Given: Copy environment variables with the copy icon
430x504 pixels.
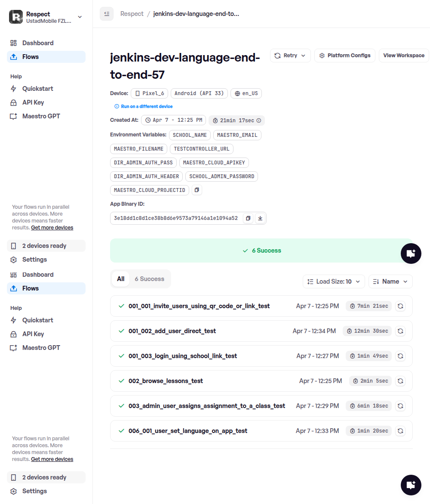Looking at the screenshot, I should point(197,190).
